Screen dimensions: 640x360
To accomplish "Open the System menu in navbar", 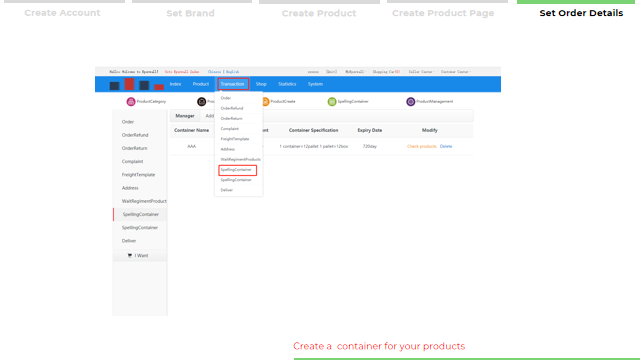I will tap(315, 84).
